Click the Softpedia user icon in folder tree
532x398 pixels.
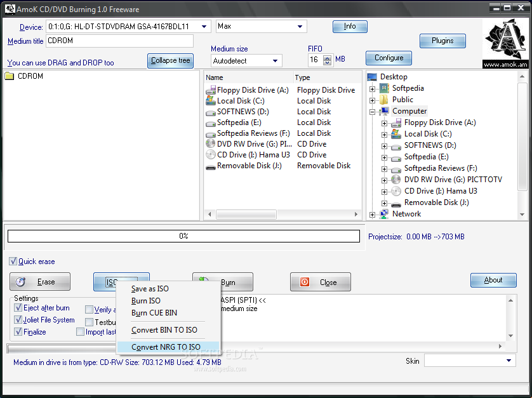(384, 88)
